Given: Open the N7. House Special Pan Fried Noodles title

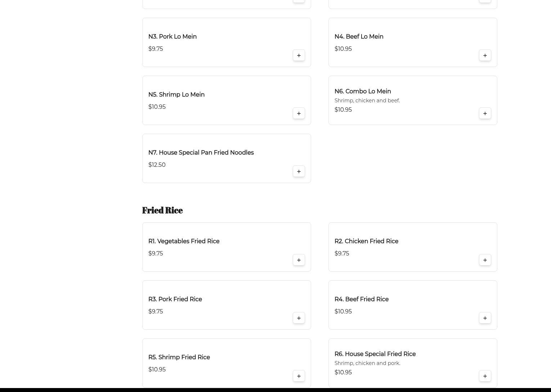Looking at the screenshot, I should pos(201,153).
